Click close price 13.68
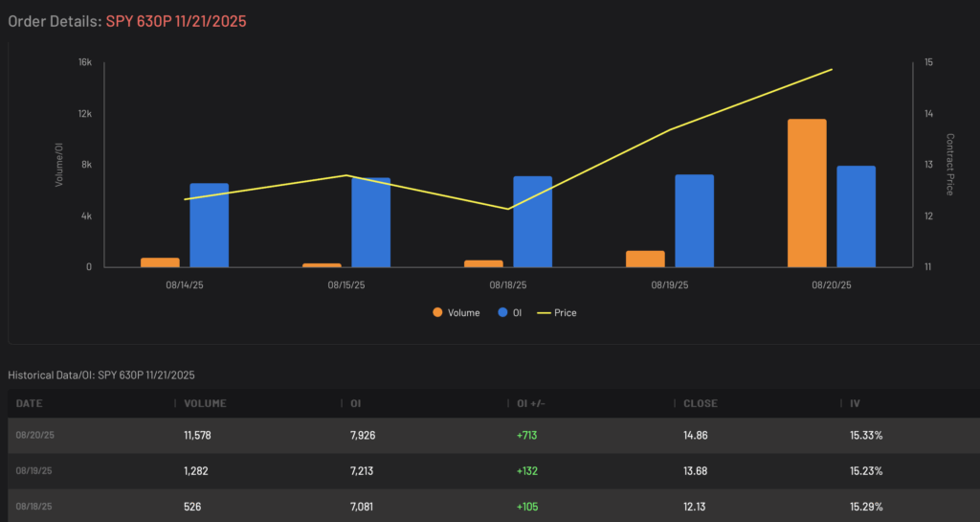This screenshot has width=980, height=522. tap(696, 470)
